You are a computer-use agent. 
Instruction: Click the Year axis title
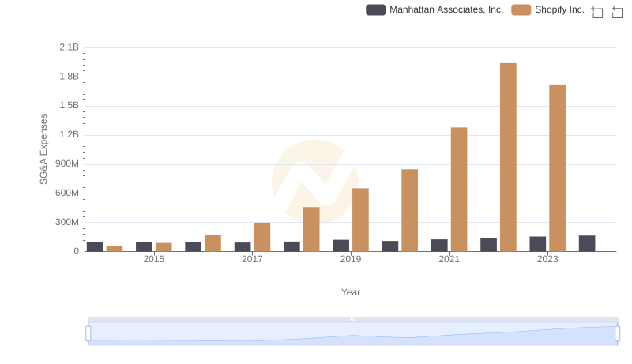pos(351,292)
